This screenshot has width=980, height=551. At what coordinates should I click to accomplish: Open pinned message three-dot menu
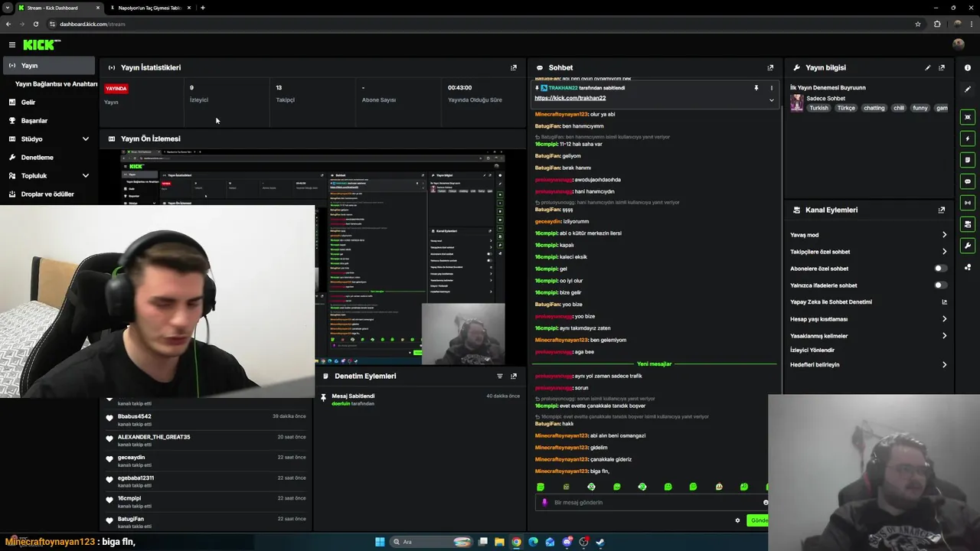pyautogui.click(x=771, y=88)
